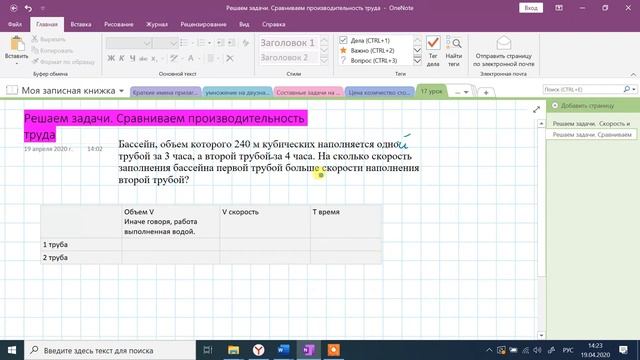Open the quick access toolbar customize arrow
This screenshot has height=360, width=640.
42,8
